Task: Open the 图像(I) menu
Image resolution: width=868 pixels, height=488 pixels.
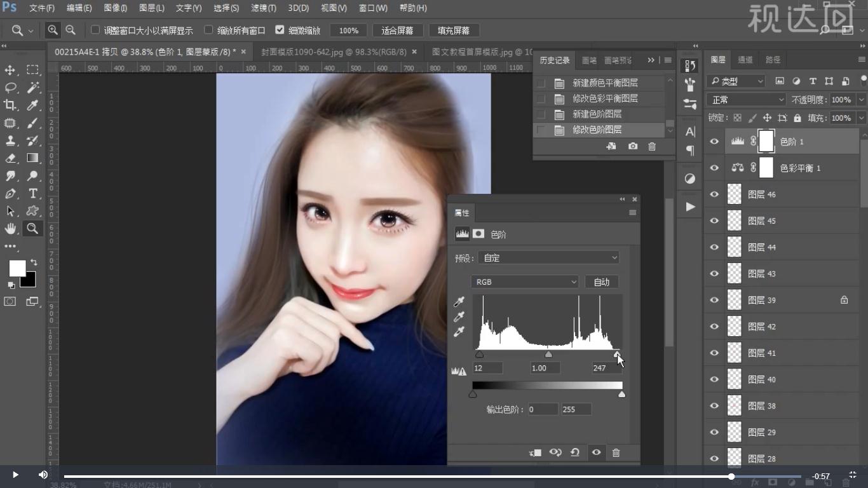Action: pos(116,8)
